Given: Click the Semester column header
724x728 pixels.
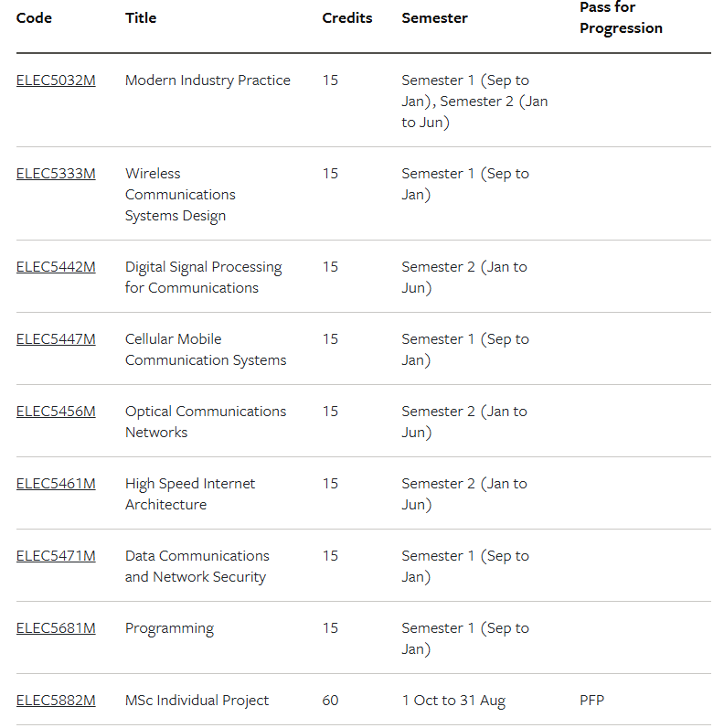Looking at the screenshot, I should pyautogui.click(x=434, y=18).
